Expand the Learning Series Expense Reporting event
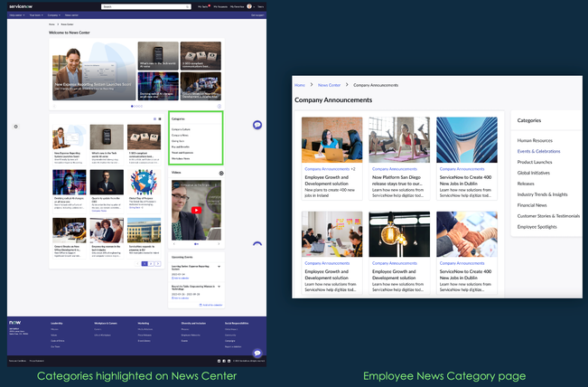588x387 pixels. click(219, 267)
